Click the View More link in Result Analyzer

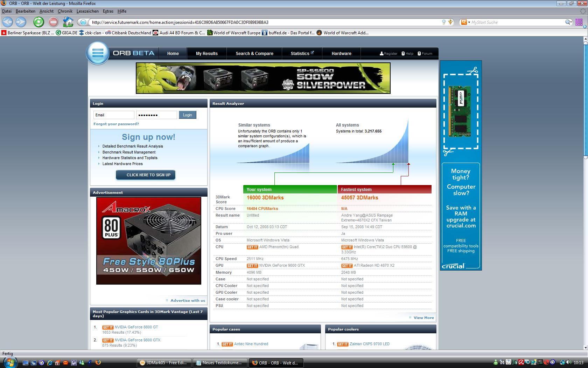pos(423,318)
